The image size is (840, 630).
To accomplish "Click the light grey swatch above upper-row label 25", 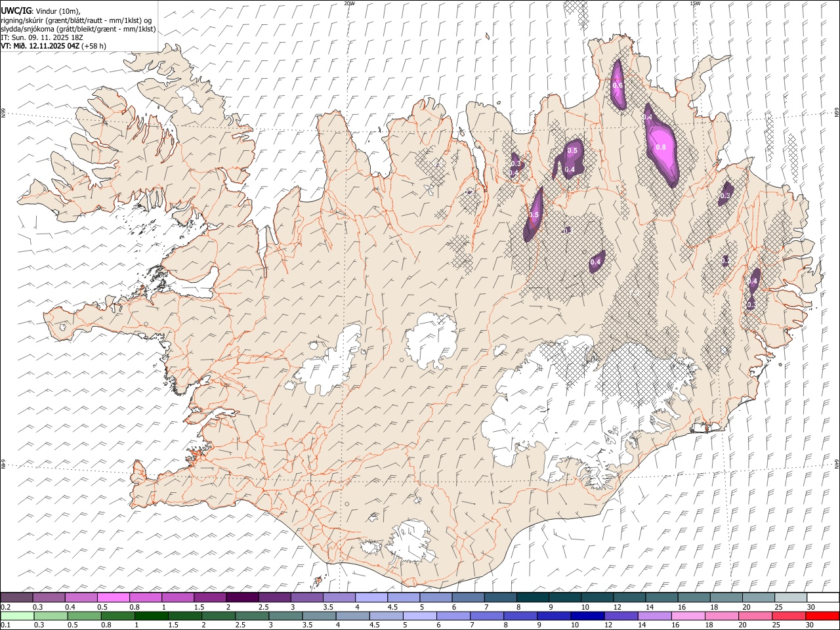I will pos(790,597).
